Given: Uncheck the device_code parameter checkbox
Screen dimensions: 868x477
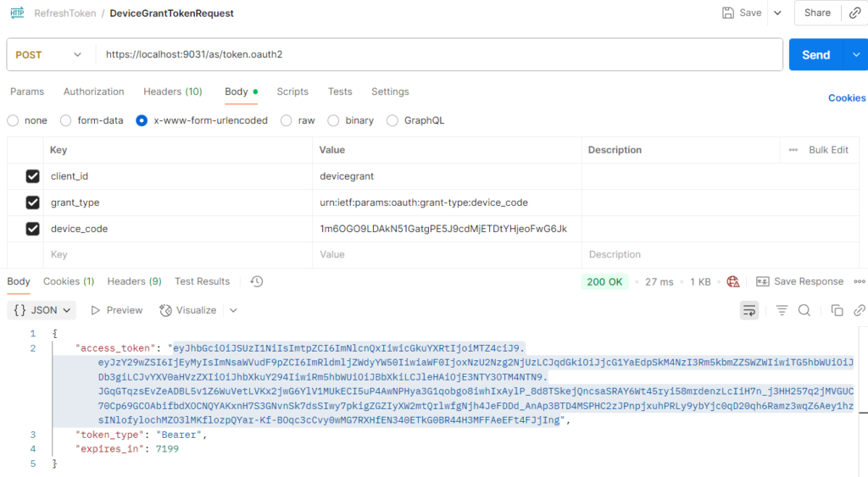Looking at the screenshot, I should [33, 229].
